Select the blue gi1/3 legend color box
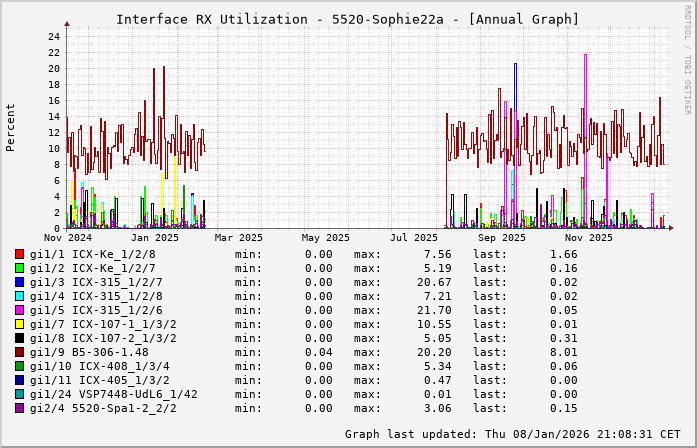The height and width of the screenshot is (448, 697). tap(20, 282)
